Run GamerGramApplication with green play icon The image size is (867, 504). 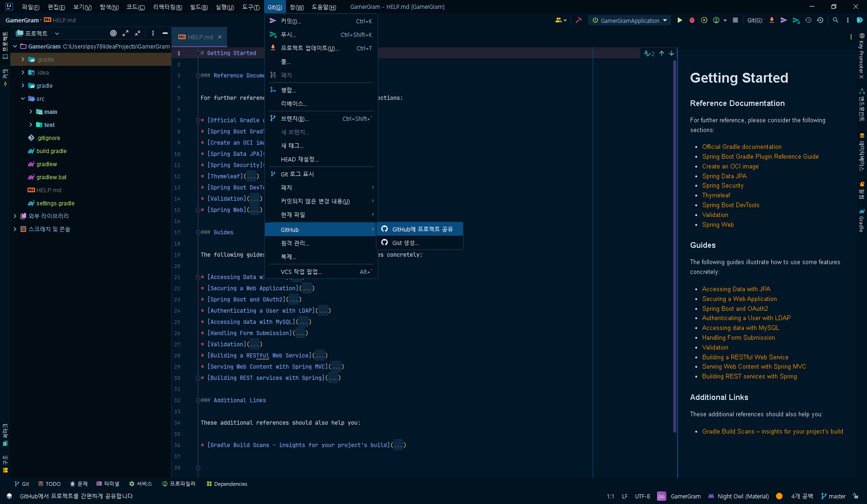(x=679, y=20)
